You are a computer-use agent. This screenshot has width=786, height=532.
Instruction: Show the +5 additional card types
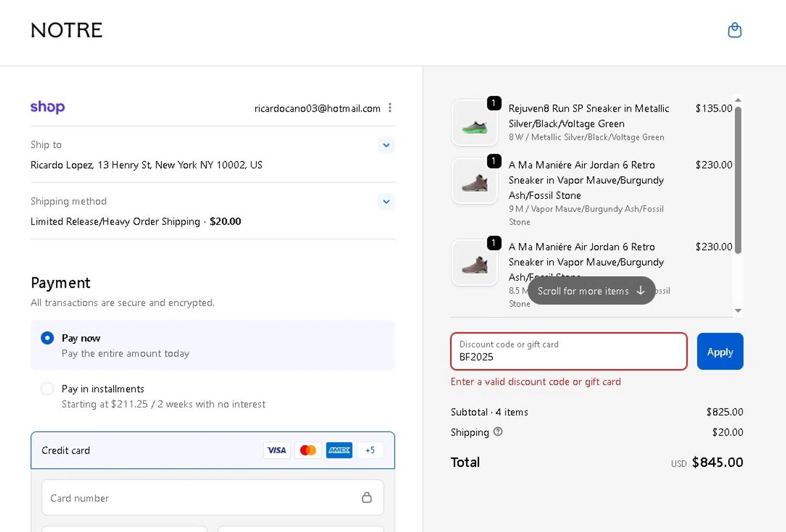click(370, 450)
